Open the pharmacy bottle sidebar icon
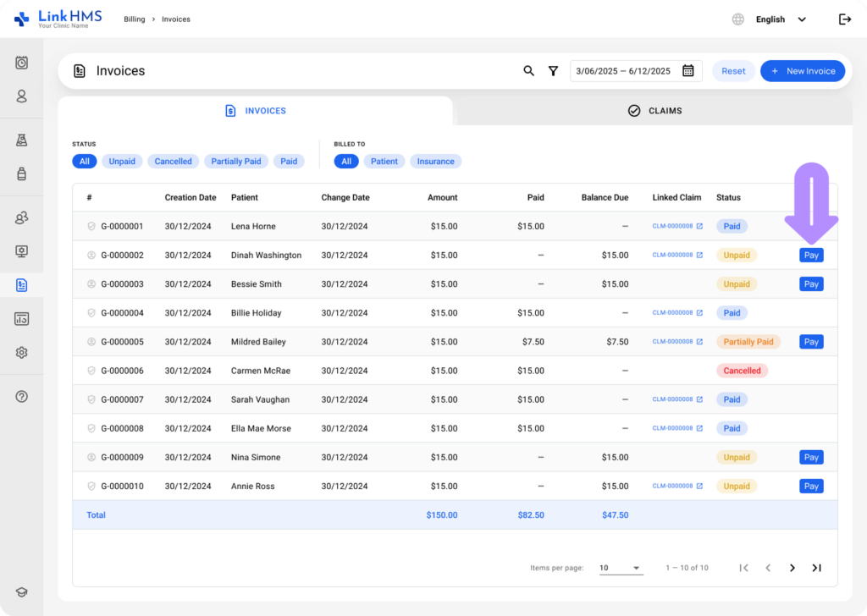The height and width of the screenshot is (616, 867). point(21,174)
